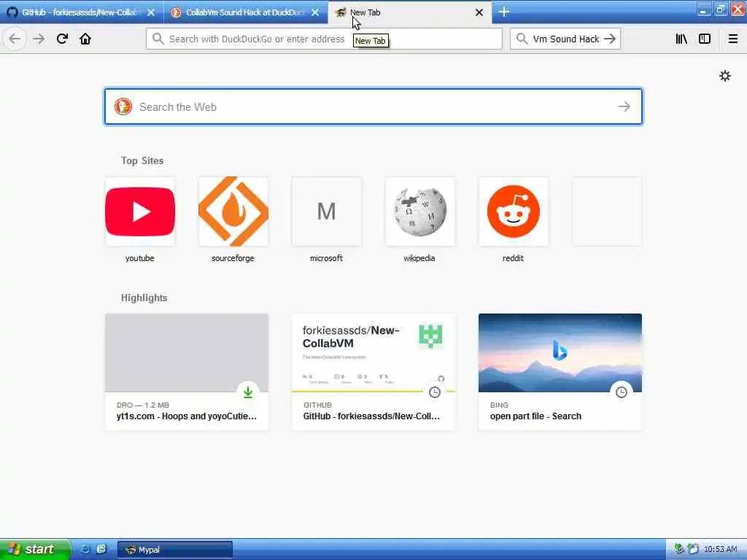Switch to the GitHub forkiesassds tab
Viewport: 747px width, 560px height.
pos(81,12)
